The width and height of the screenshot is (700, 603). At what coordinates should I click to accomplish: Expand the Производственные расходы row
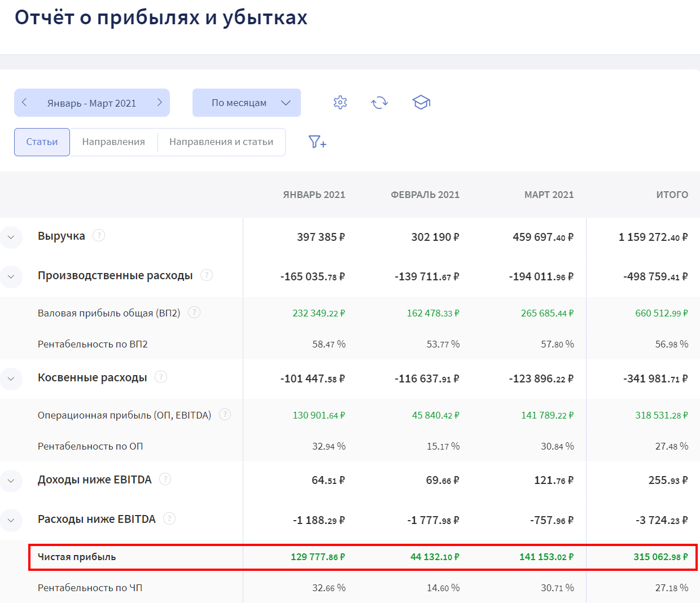(11, 277)
